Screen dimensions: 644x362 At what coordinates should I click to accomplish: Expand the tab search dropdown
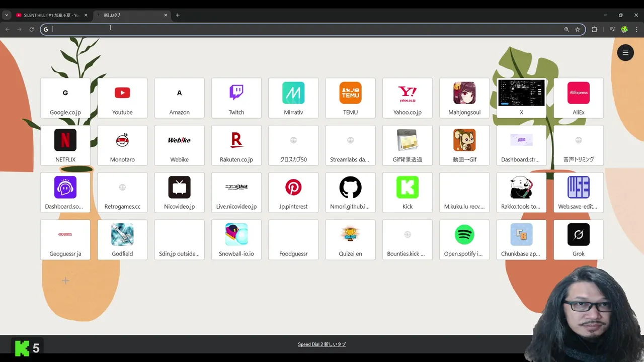(x=7, y=15)
